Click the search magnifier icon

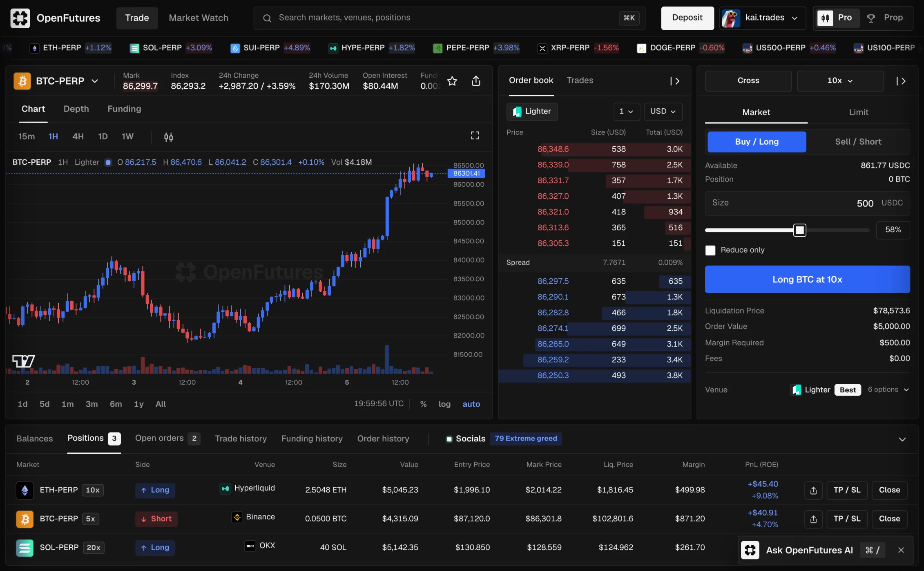[267, 18]
